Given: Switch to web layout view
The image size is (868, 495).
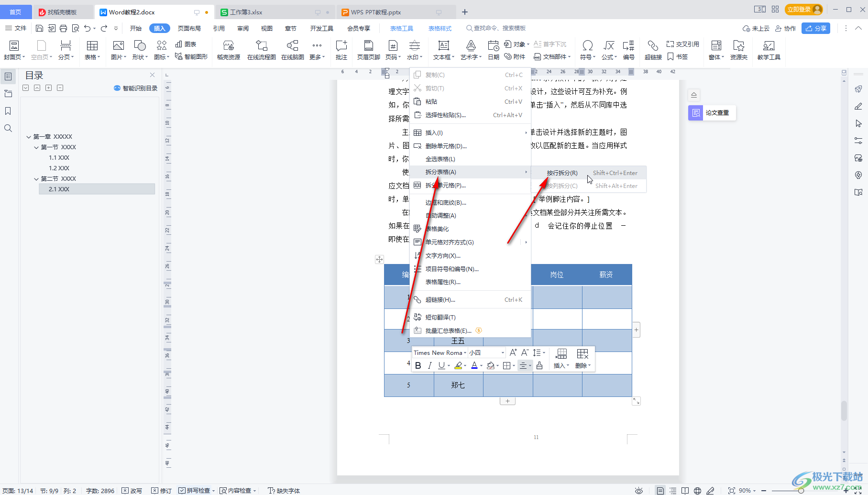Looking at the screenshot, I should point(698,491).
